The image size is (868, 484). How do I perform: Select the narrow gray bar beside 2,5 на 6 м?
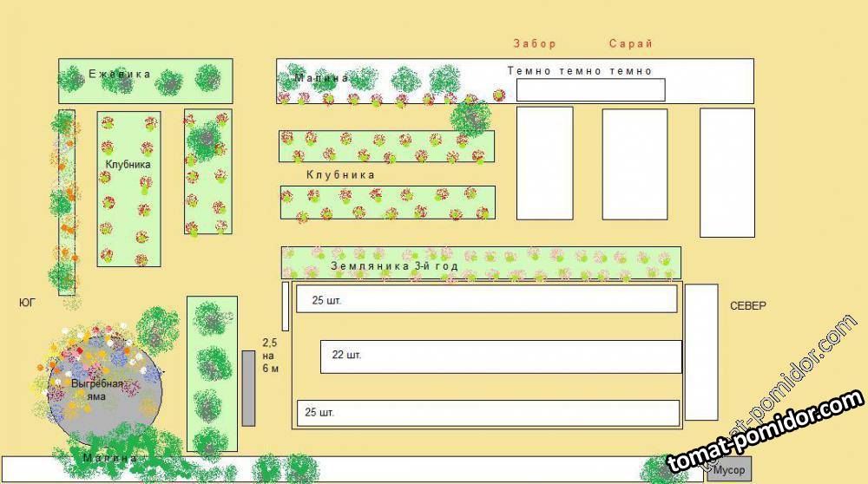point(248,388)
